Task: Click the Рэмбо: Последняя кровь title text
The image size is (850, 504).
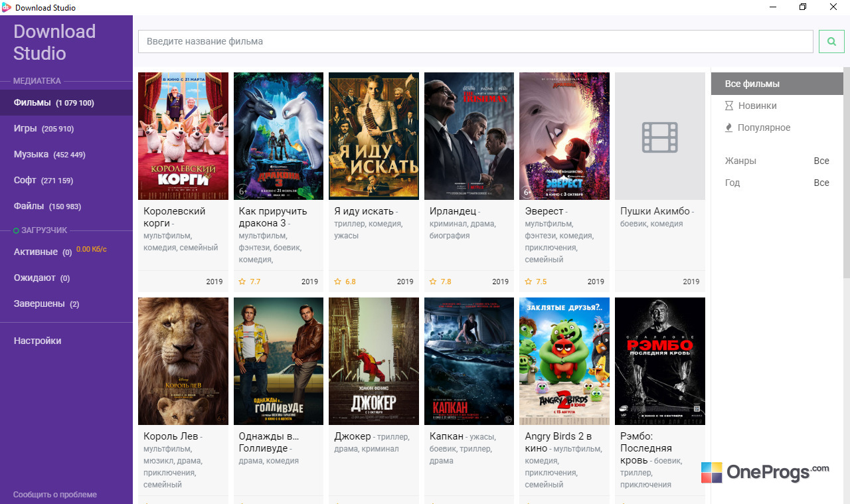Action: click(x=647, y=448)
